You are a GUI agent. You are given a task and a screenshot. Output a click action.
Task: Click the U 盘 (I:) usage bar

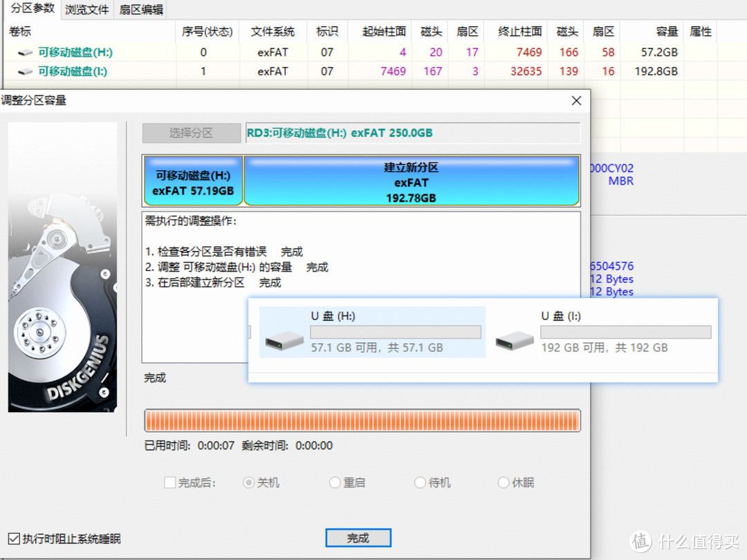pos(625,332)
